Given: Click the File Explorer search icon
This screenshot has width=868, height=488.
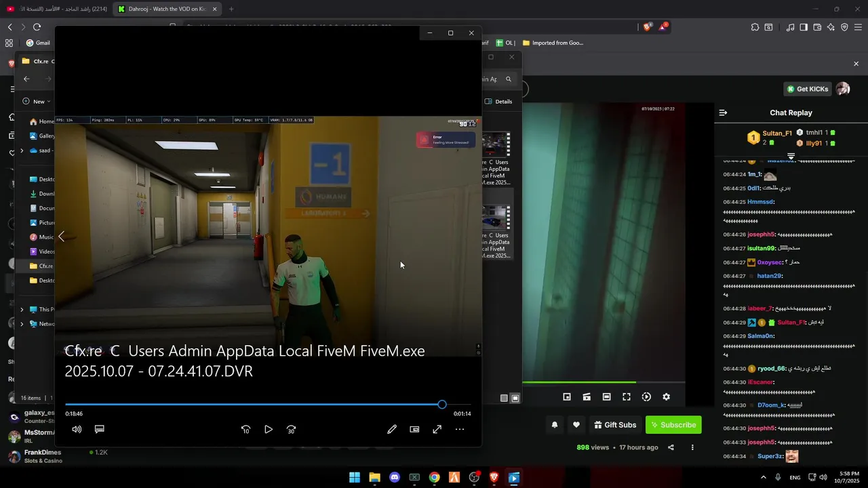Looking at the screenshot, I should pyautogui.click(x=509, y=79).
